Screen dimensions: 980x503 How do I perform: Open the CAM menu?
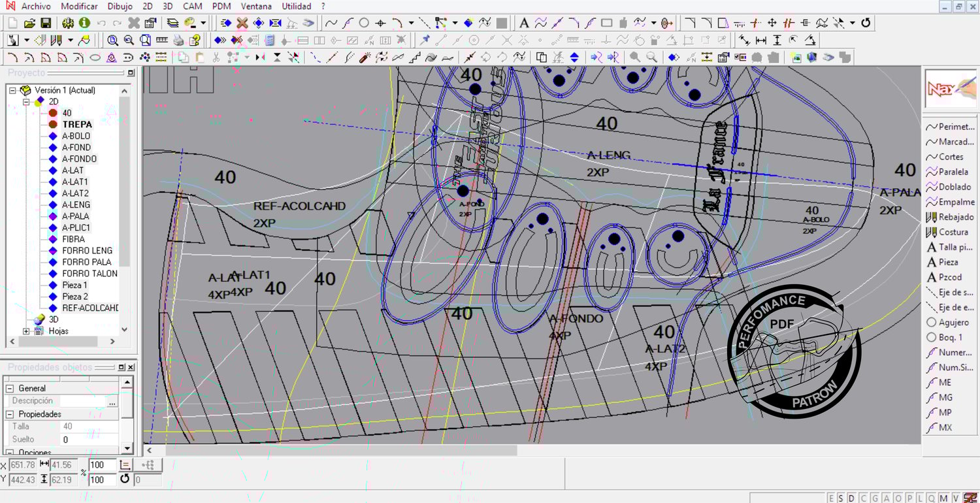192,7
